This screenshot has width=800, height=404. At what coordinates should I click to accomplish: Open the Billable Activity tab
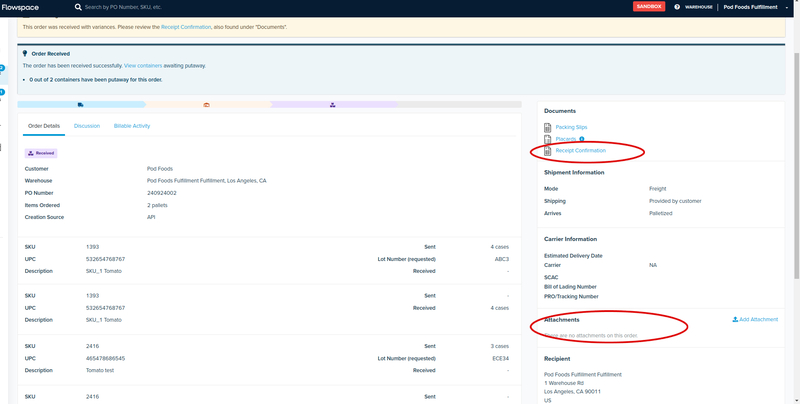(x=132, y=126)
